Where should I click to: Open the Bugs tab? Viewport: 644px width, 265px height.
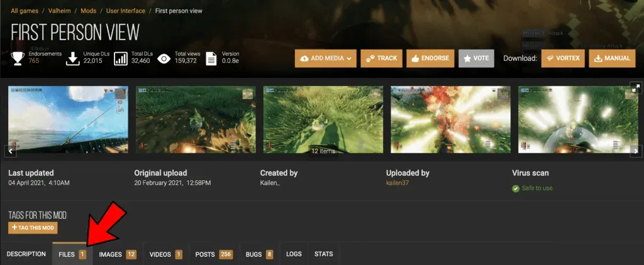pyautogui.click(x=259, y=254)
